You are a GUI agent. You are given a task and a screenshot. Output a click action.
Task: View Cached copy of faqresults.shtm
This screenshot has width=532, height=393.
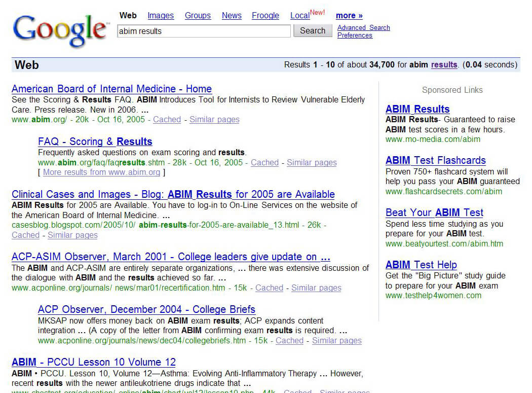click(x=264, y=163)
